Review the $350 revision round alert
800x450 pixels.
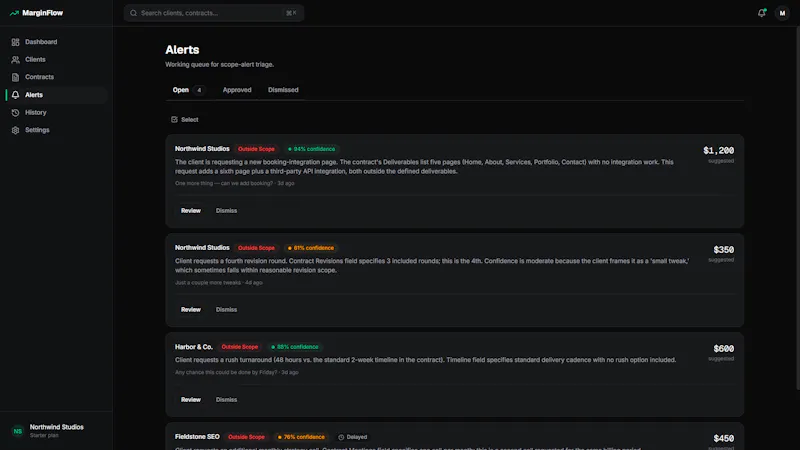point(191,310)
